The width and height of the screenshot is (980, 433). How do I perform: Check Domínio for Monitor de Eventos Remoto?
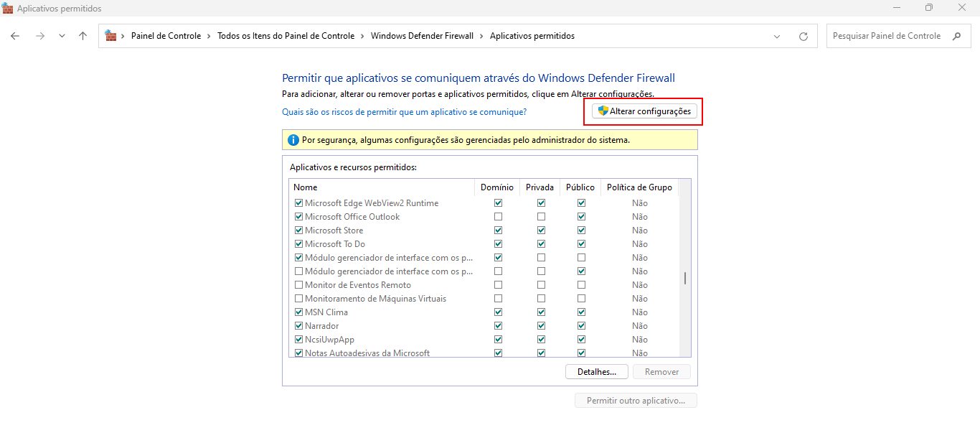pyautogui.click(x=498, y=285)
